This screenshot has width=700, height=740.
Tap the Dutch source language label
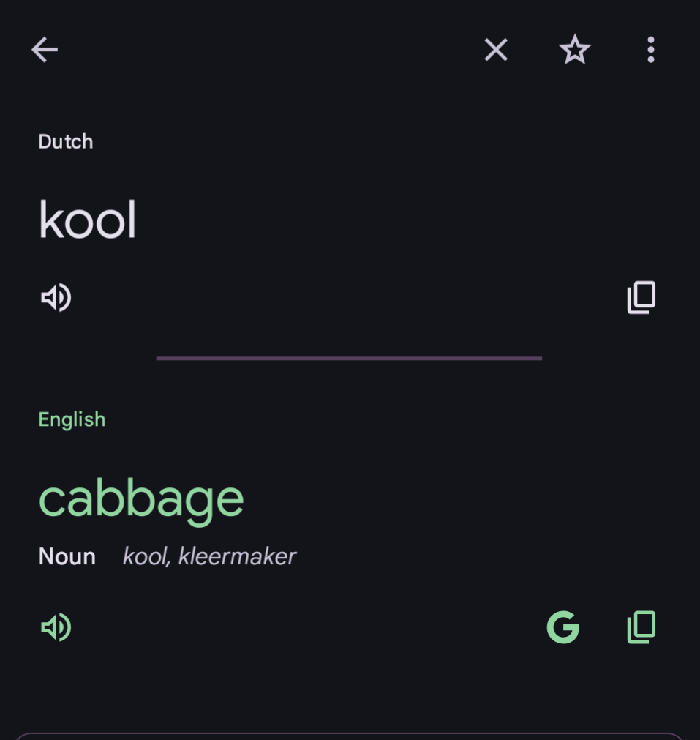(66, 141)
